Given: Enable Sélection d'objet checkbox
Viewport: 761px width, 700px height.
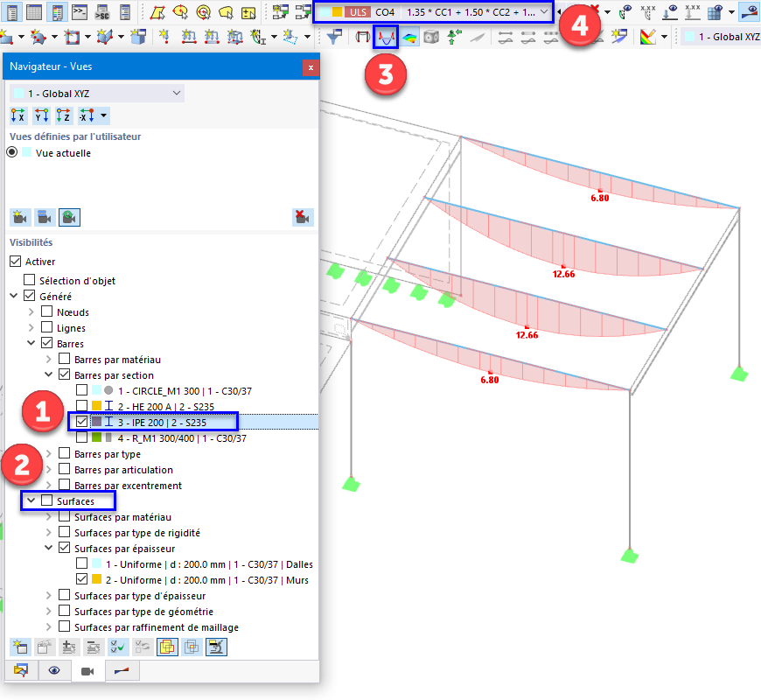Looking at the screenshot, I should (x=30, y=280).
